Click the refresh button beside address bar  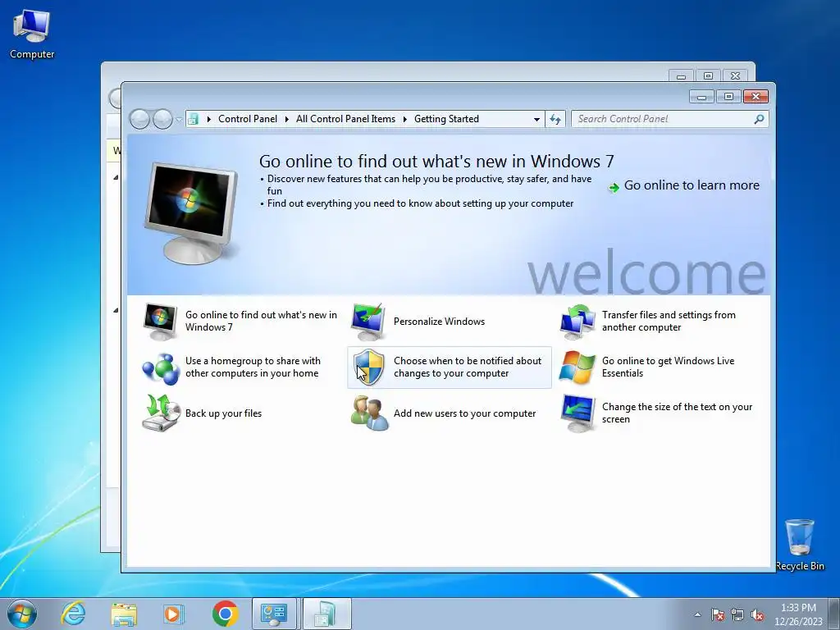click(x=555, y=119)
